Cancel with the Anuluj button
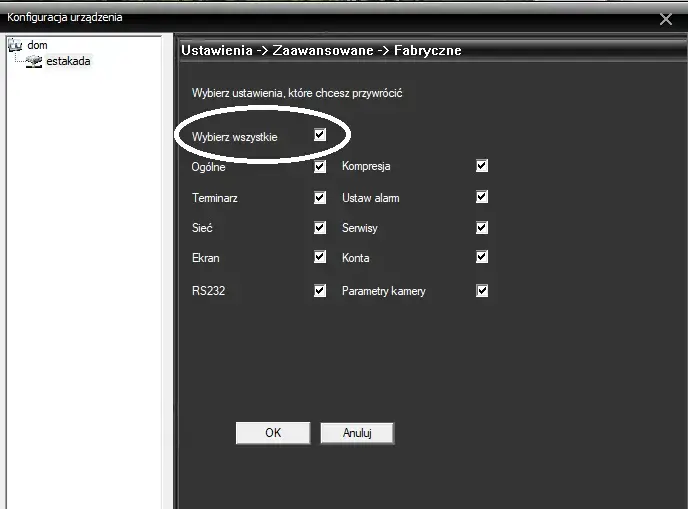The image size is (688, 509). click(357, 433)
